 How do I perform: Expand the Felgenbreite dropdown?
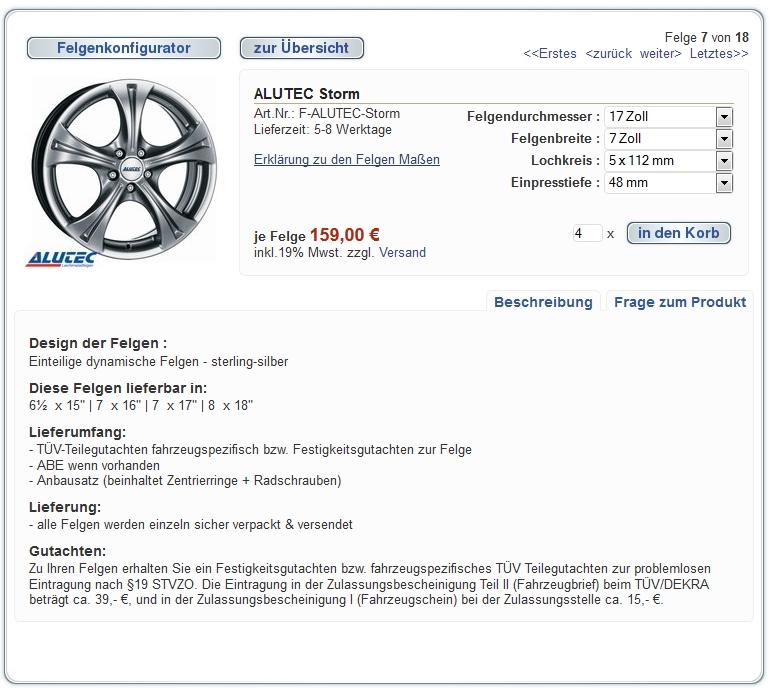click(724, 139)
